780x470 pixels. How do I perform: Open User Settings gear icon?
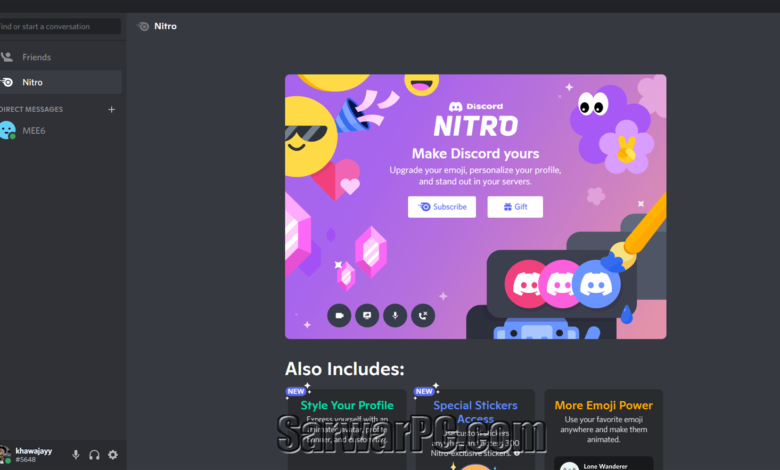pyautogui.click(x=113, y=455)
